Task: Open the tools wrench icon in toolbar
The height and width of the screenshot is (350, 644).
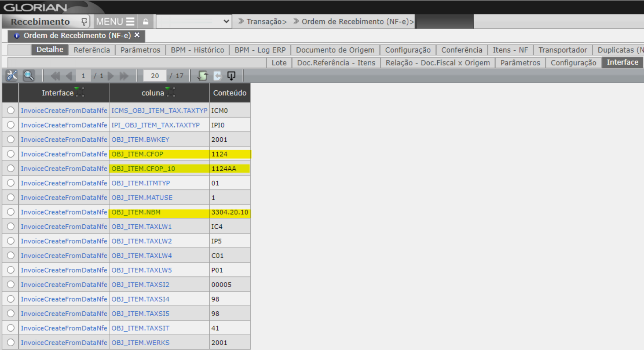Action: click(12, 76)
